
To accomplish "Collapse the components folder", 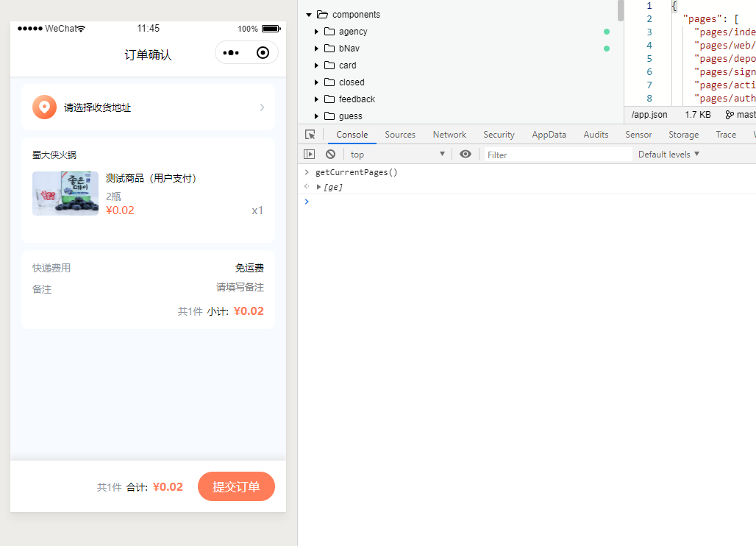I will pos(309,15).
